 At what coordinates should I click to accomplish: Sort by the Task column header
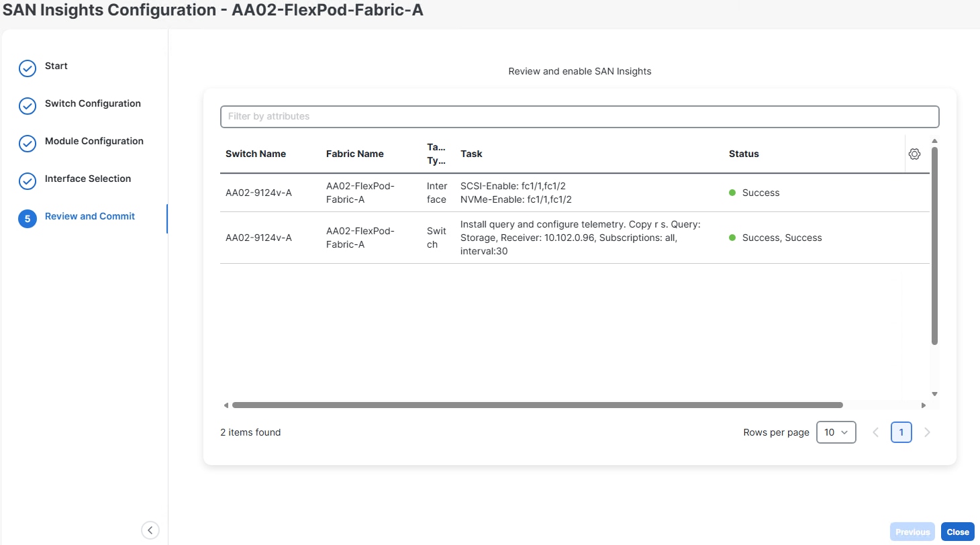click(471, 154)
